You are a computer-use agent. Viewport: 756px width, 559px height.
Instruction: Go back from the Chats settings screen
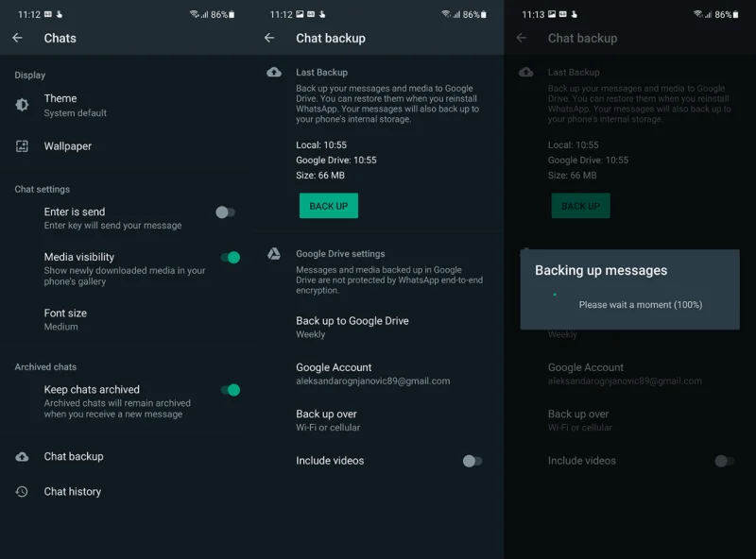[17, 38]
